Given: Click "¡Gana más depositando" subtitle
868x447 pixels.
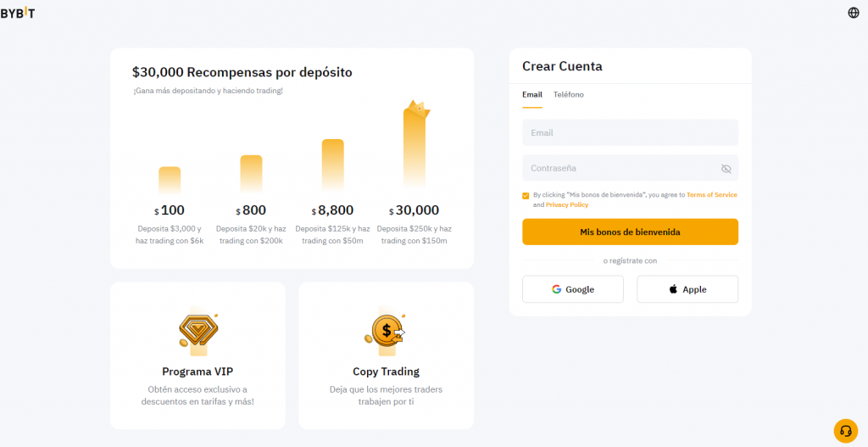Looking at the screenshot, I should tap(208, 90).
